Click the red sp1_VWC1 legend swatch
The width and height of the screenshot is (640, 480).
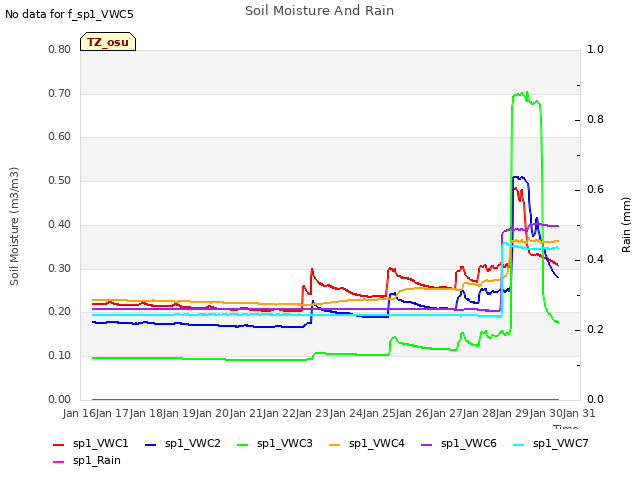coord(59,444)
